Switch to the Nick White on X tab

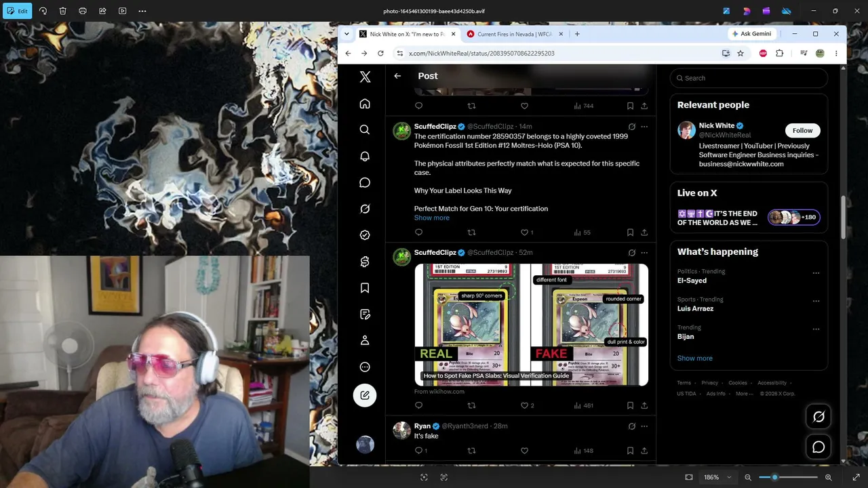(408, 34)
